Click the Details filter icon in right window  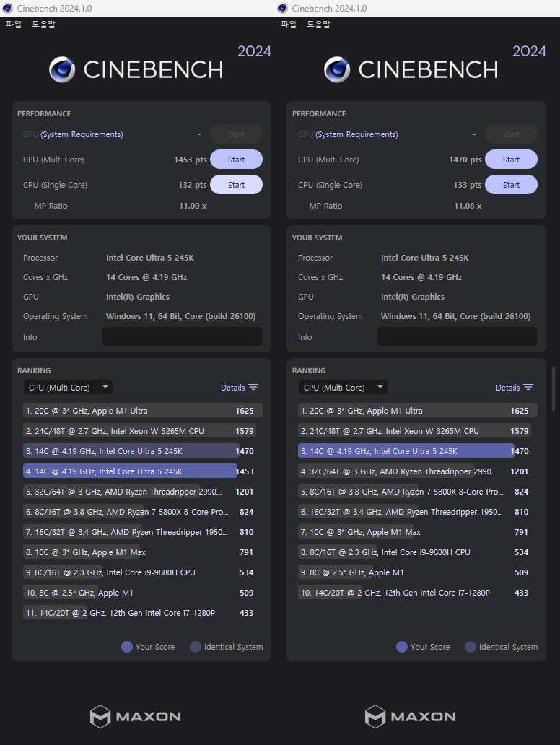pyautogui.click(x=529, y=388)
